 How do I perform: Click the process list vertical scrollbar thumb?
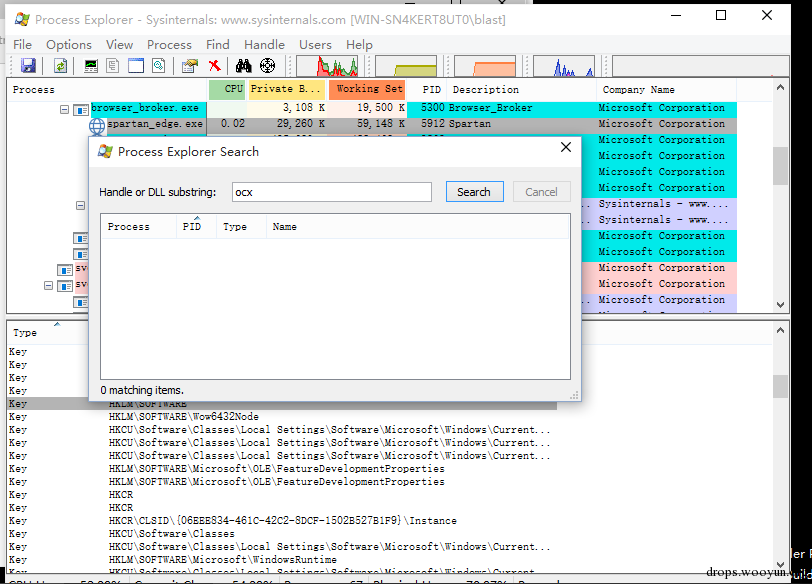[780, 166]
